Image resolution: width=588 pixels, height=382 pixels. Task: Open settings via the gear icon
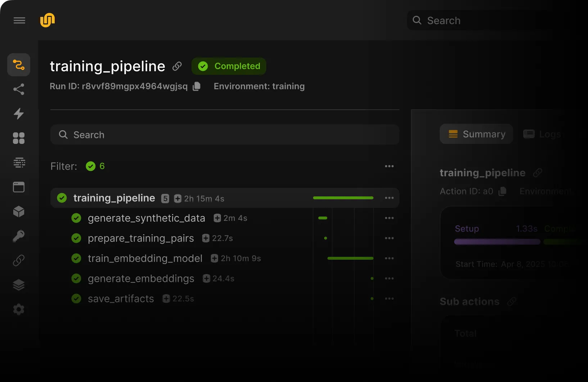pyautogui.click(x=18, y=310)
